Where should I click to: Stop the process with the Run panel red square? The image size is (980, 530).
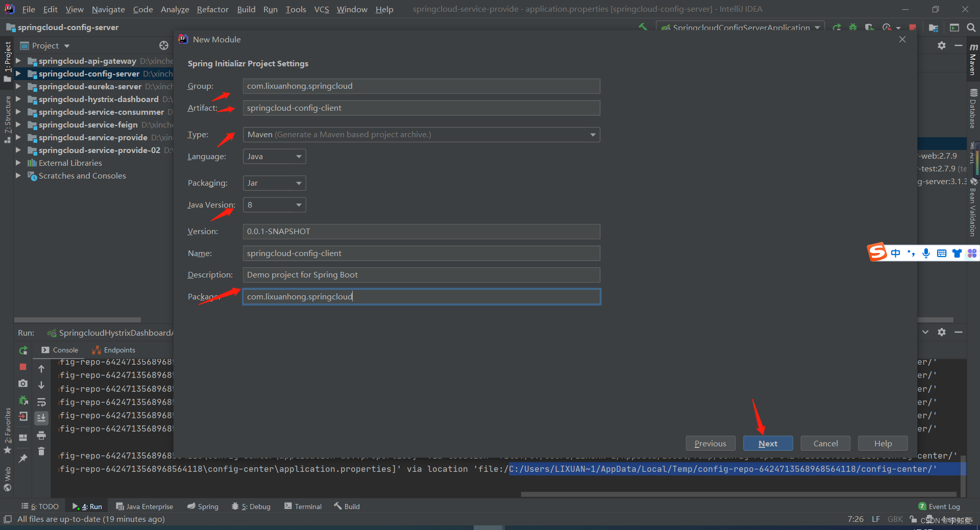[x=23, y=367]
